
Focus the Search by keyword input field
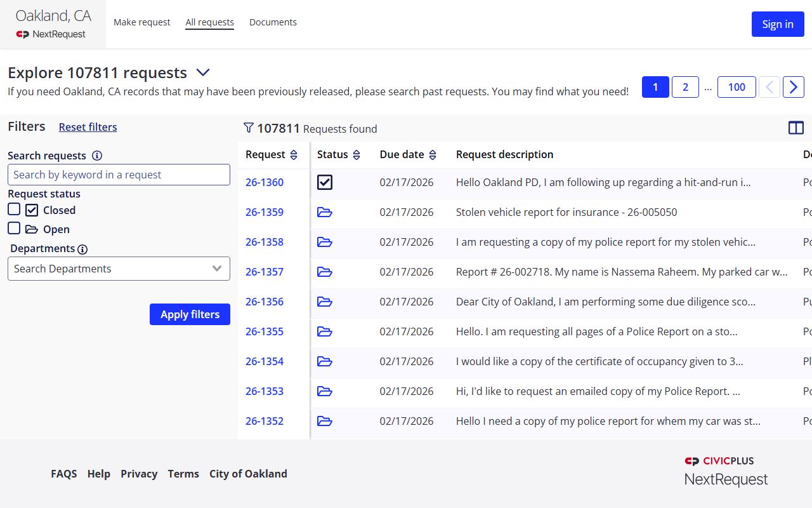pyautogui.click(x=119, y=175)
